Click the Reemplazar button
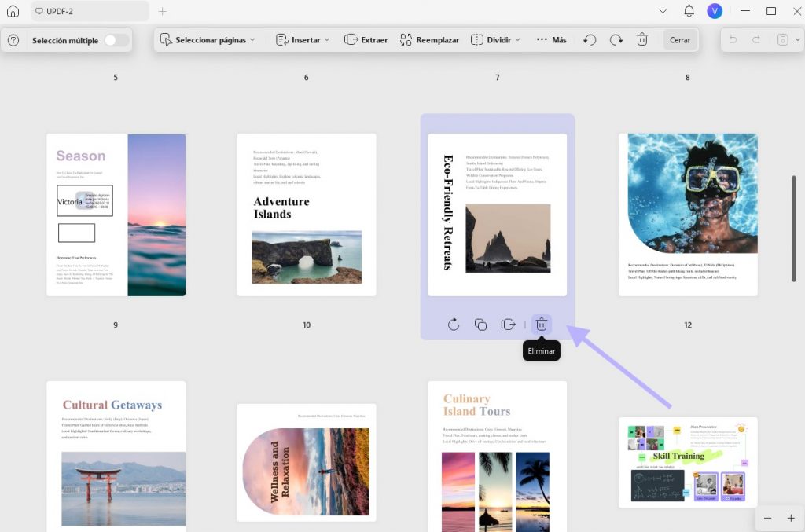The height and width of the screenshot is (532, 805). [x=429, y=39]
